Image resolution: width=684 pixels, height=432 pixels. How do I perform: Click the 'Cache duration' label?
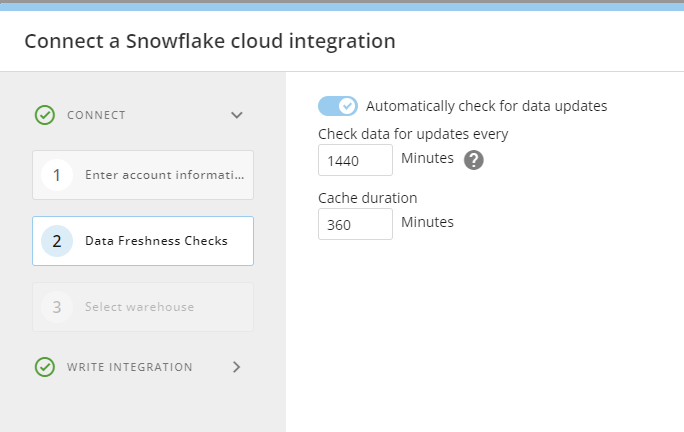(367, 198)
